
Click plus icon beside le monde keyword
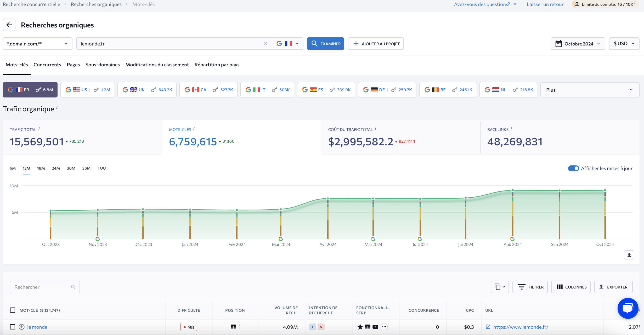point(22,327)
